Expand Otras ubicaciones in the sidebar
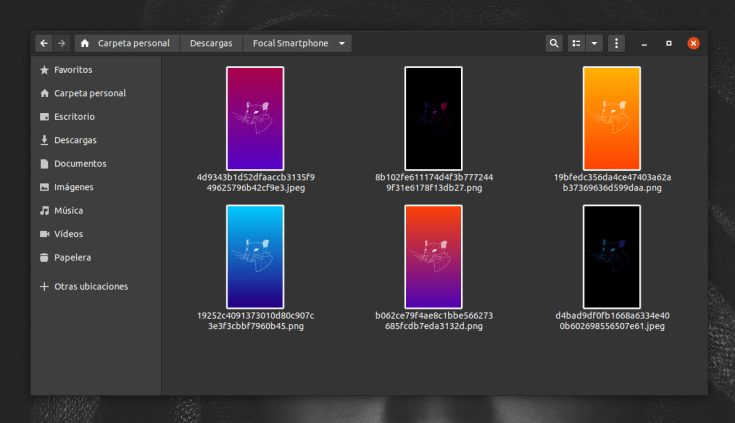 [90, 286]
